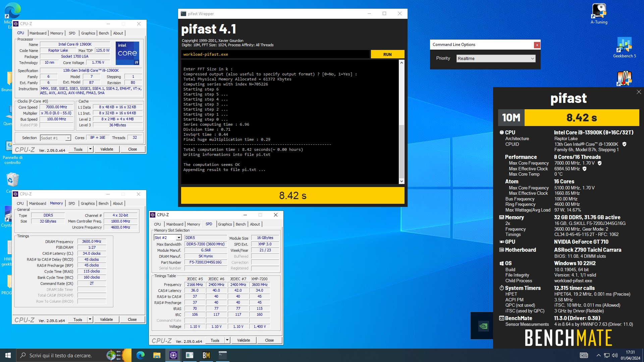Select Memory tab in SPD CPU-Z window
Screen dimensions: 644x362
pyautogui.click(x=194, y=224)
